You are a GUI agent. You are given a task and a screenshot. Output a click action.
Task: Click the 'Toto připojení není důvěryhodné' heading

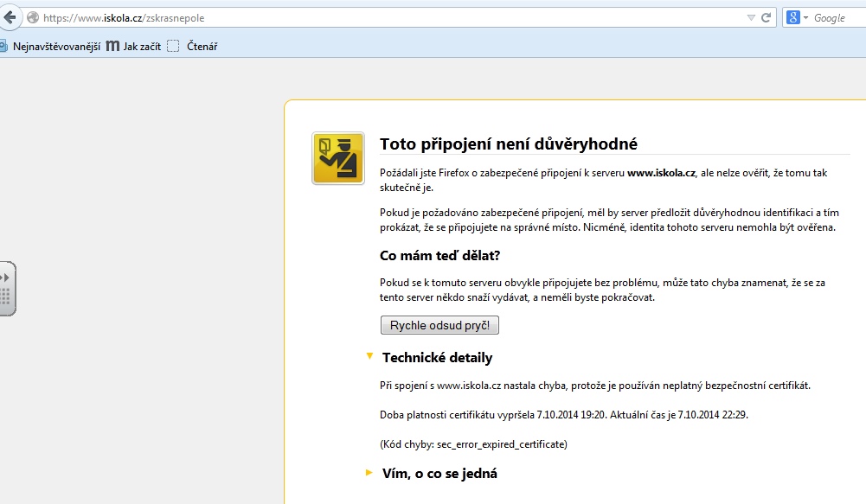pyautogui.click(x=509, y=144)
